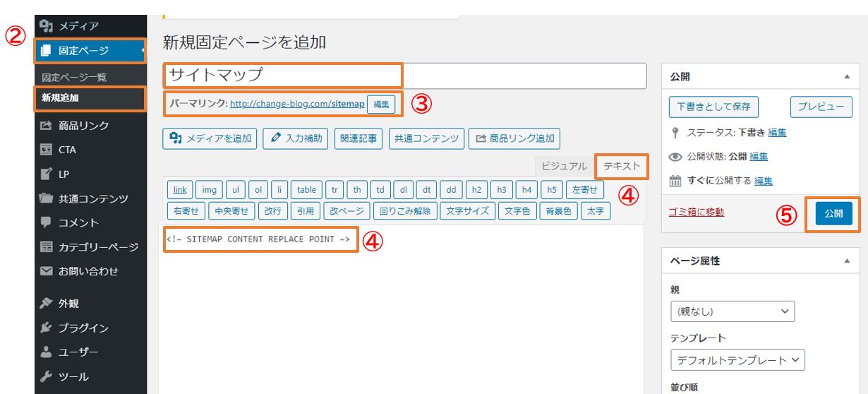Click the ゴミ箱に移動 link
Viewport: 868px width, 394px height.
pyautogui.click(x=696, y=212)
